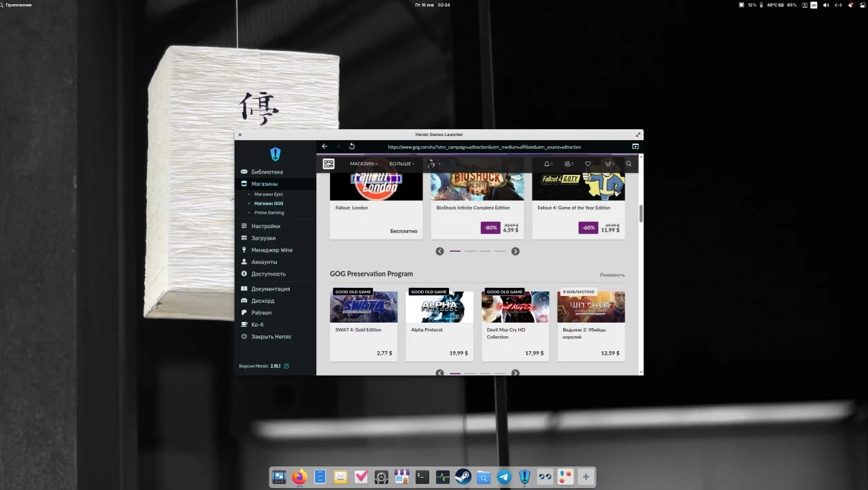Open the user avatar account dropdown
The width and height of the screenshot is (868, 490).
pos(434,163)
